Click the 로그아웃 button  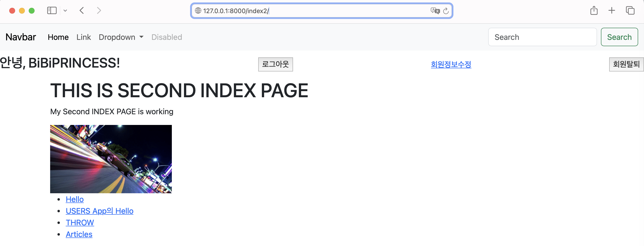(276, 64)
